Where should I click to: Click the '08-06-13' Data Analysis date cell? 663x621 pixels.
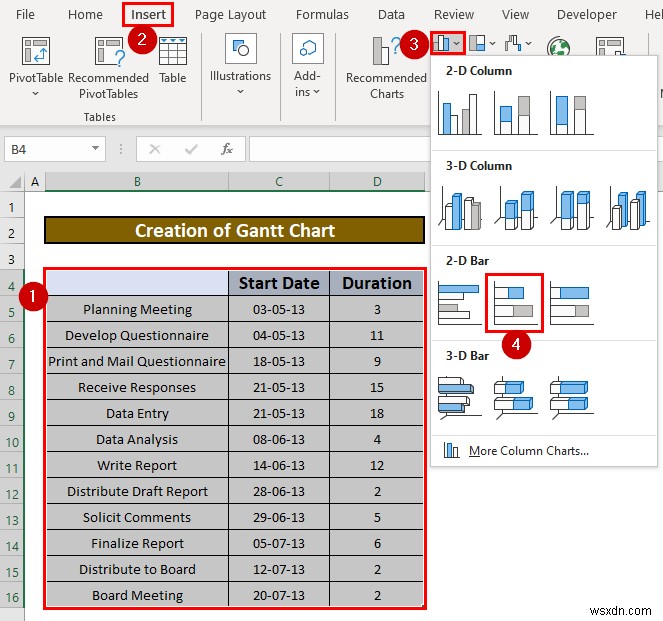click(279, 440)
